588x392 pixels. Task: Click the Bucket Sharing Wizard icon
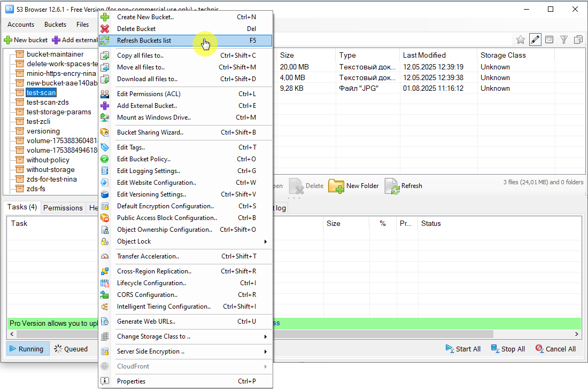[105, 132]
